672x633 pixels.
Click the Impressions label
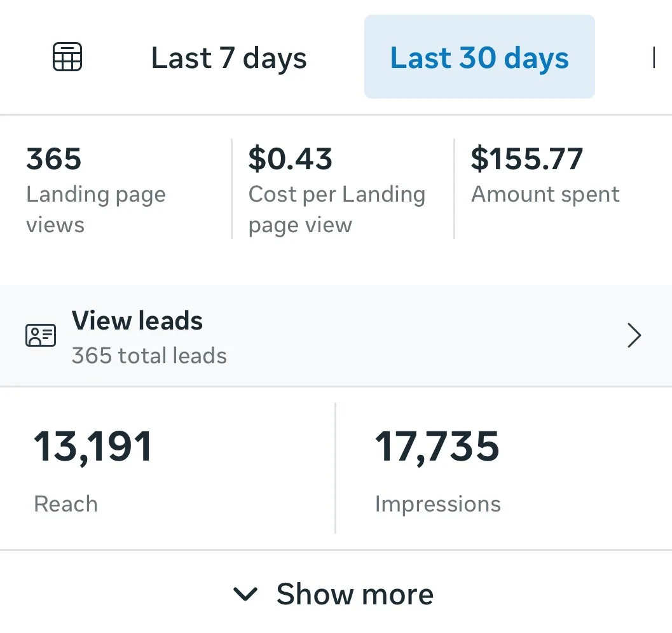point(438,504)
